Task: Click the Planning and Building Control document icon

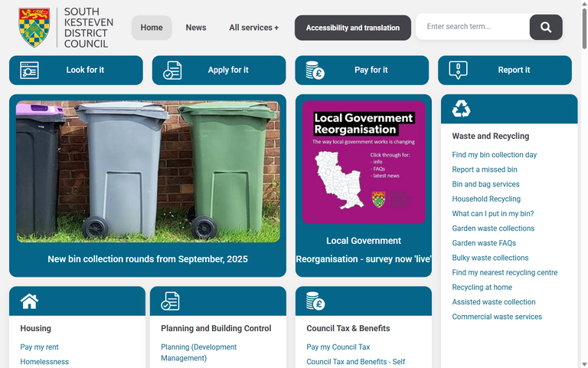Action: [x=170, y=301]
